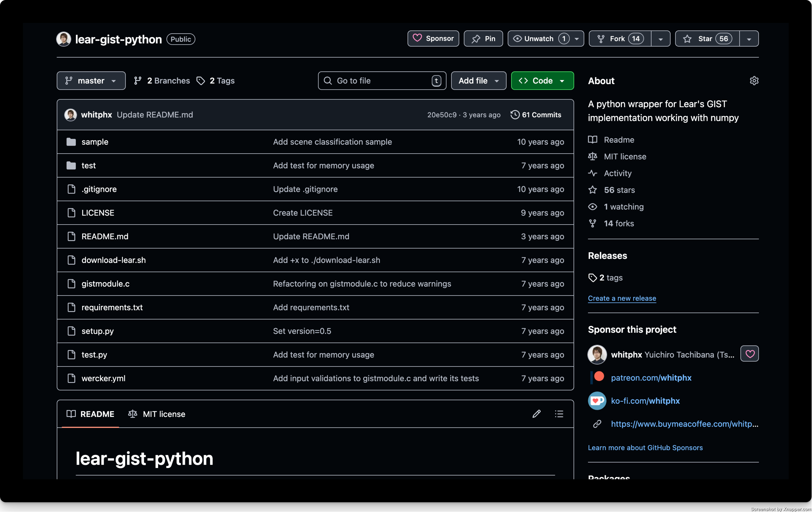Open the MIT license link in About
Viewport: 812px width, 512px height.
coord(625,157)
